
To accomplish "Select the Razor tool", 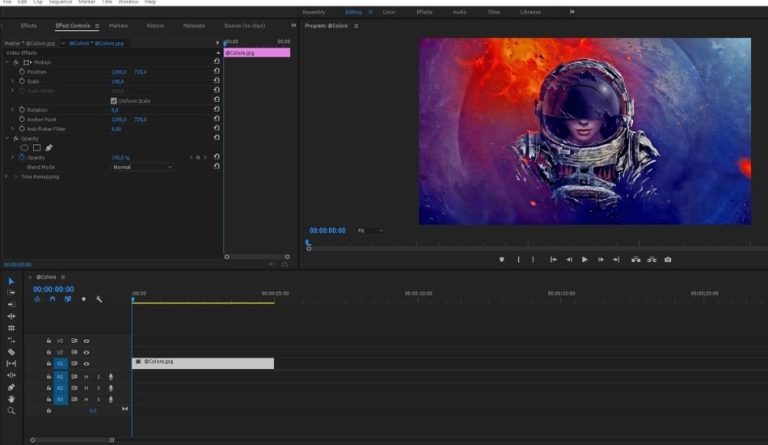I will tap(11, 352).
